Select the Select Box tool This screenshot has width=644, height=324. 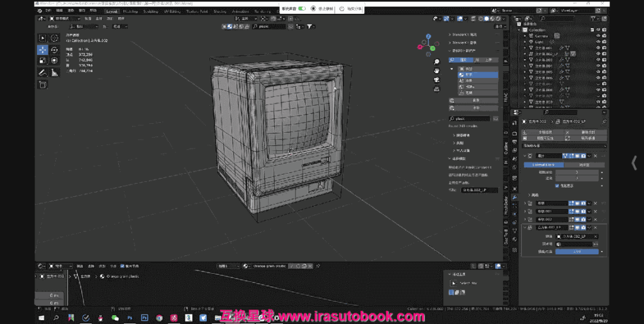42,38
